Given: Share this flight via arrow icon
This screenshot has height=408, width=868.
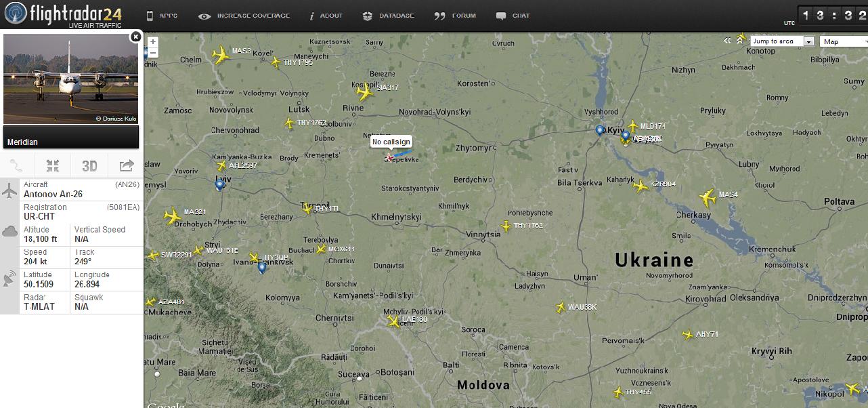Looking at the screenshot, I should pyautogui.click(x=126, y=166).
